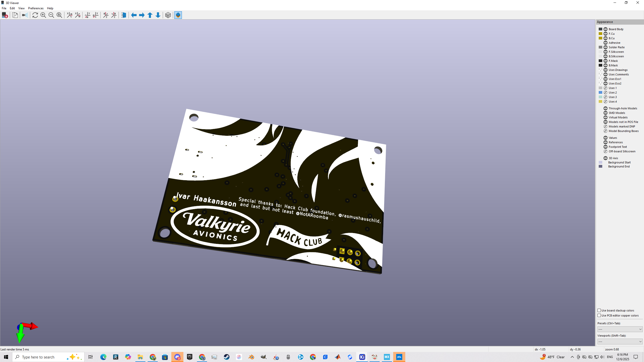Click the redraw view icon
The height and width of the screenshot is (362, 644).
pos(35,15)
